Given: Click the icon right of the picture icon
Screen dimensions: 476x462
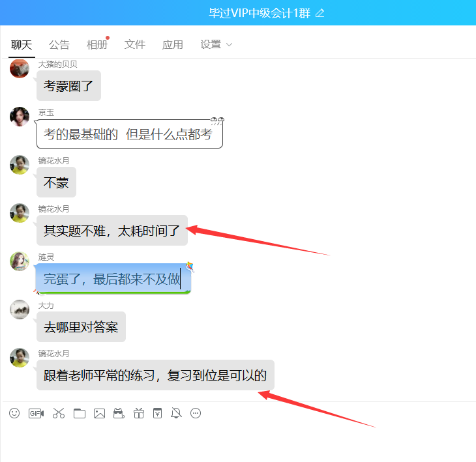Looking at the screenshot, I should (119, 413).
